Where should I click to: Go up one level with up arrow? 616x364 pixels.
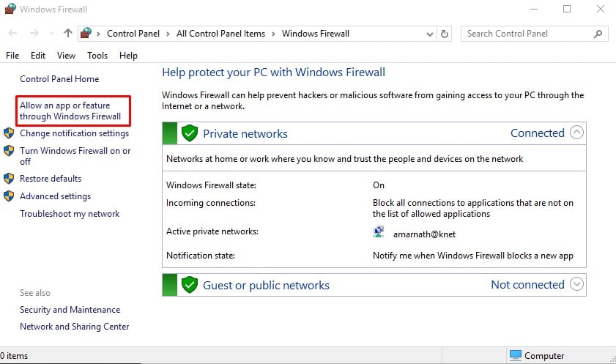pos(68,34)
